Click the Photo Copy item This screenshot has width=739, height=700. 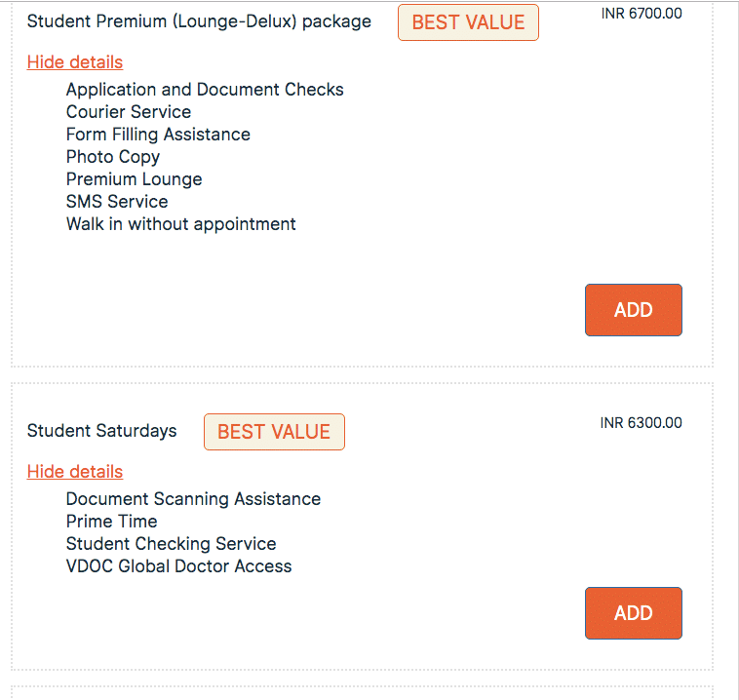(113, 157)
